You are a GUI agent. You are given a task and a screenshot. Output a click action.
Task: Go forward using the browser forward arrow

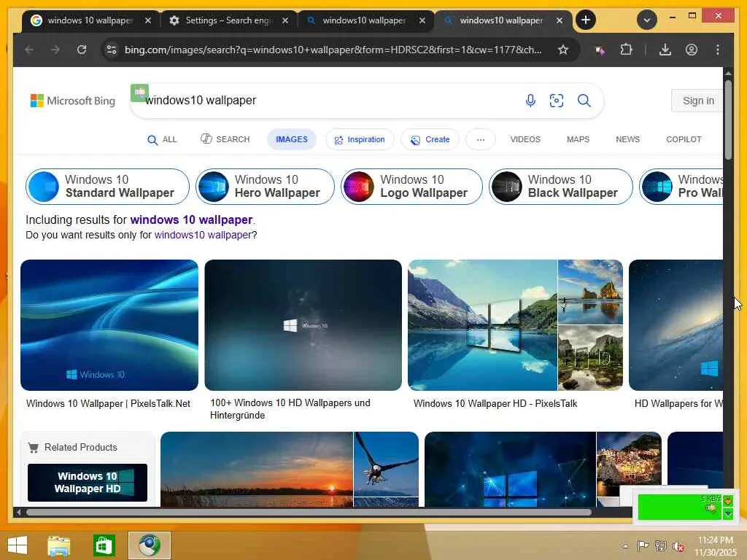55,50
